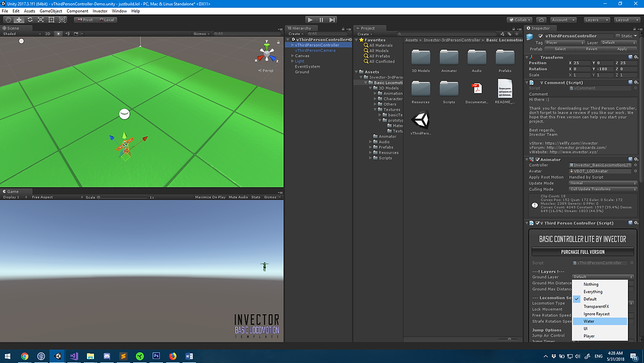Screen dimensions: 644x363
Task: Click the Inspector lock icon
Action: point(634,28)
